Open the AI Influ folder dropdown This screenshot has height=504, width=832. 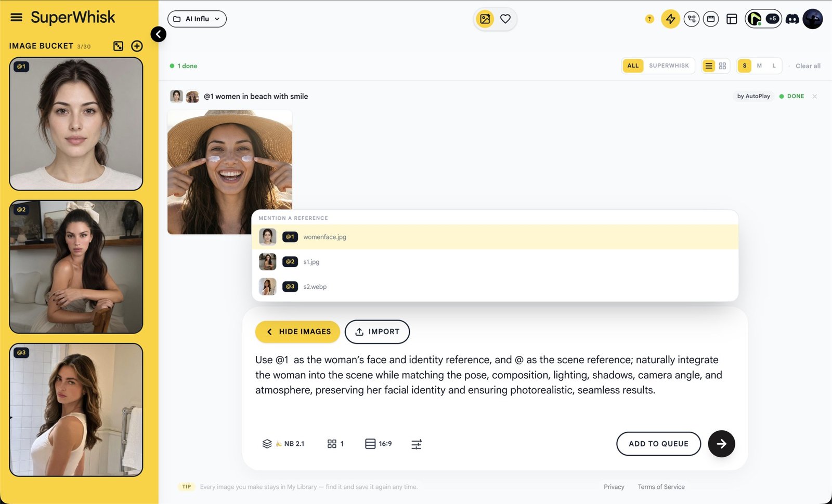(197, 19)
